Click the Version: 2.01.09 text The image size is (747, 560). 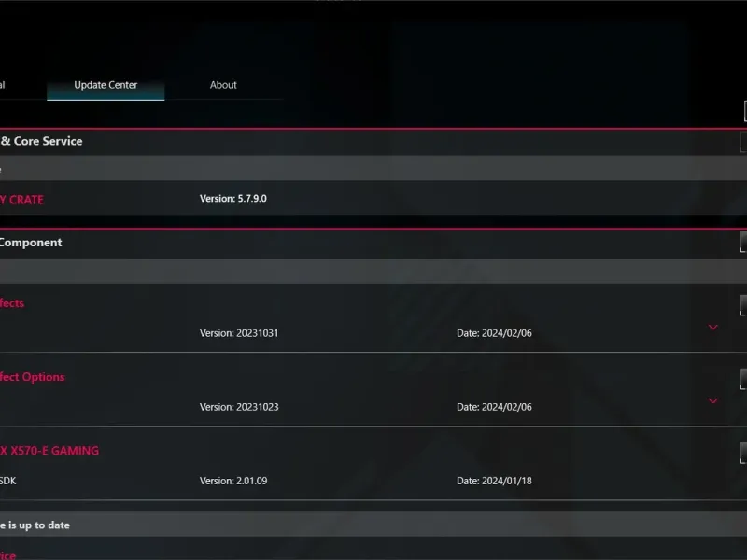click(x=233, y=481)
